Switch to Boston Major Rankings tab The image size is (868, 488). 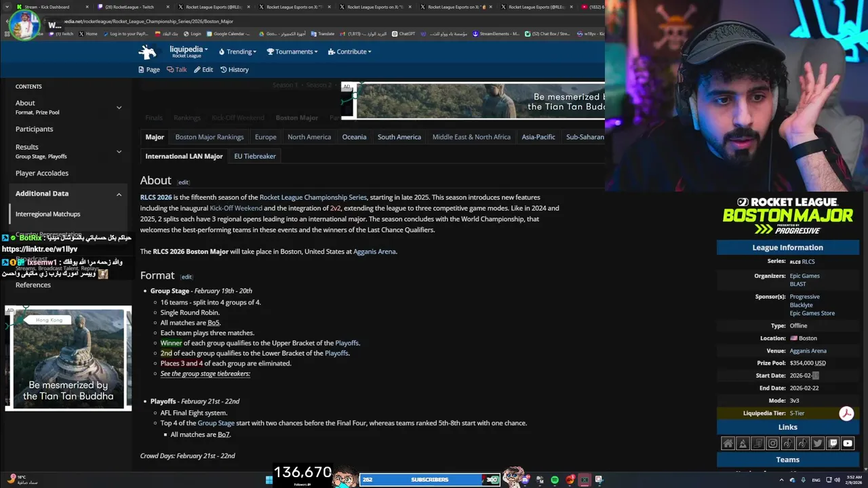point(210,137)
